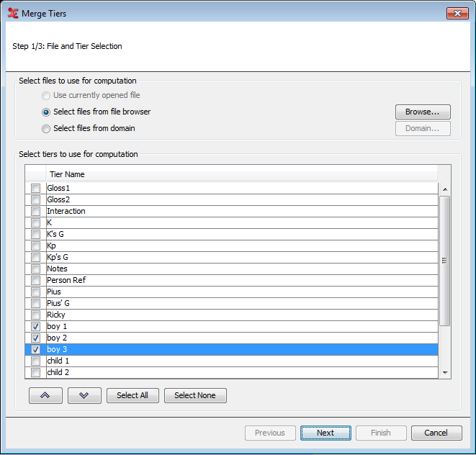
Task: Select the 'boy 1' tier row text
Action: coord(57,327)
